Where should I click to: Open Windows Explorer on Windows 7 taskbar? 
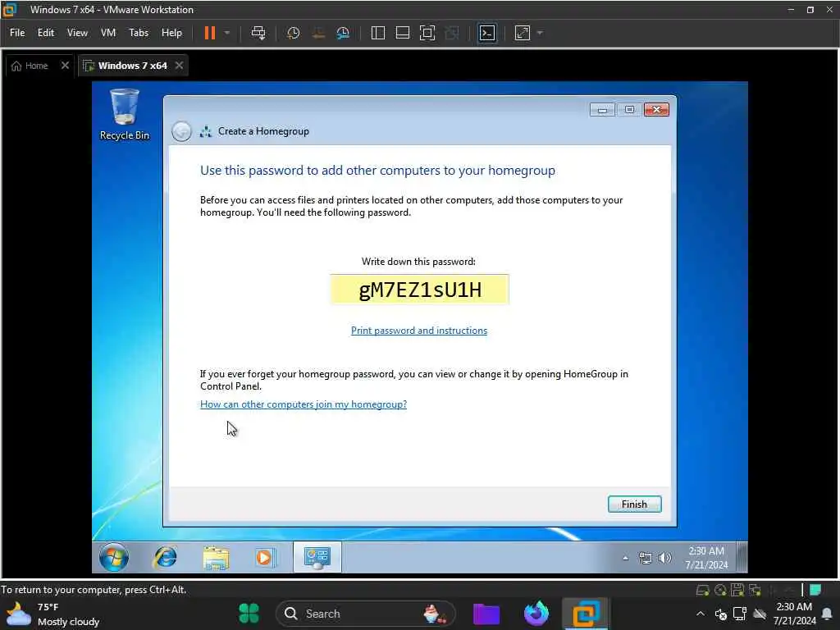pyautogui.click(x=216, y=558)
